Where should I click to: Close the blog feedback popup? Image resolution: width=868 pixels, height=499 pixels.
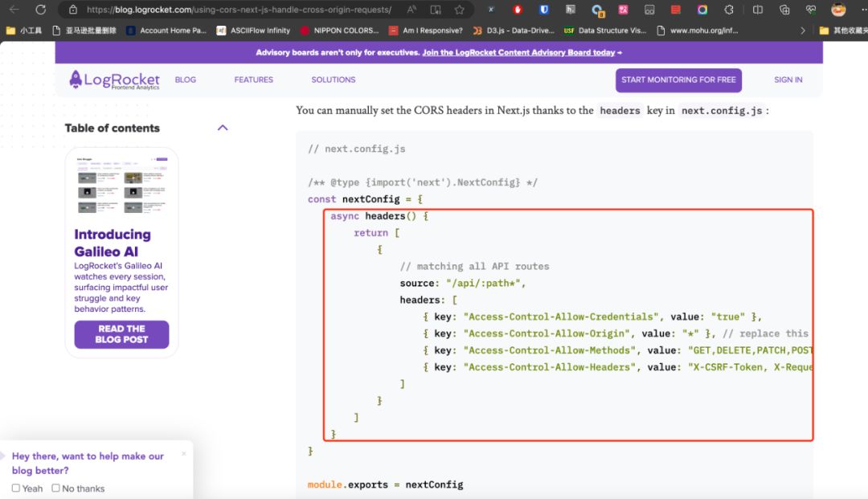[x=183, y=454]
